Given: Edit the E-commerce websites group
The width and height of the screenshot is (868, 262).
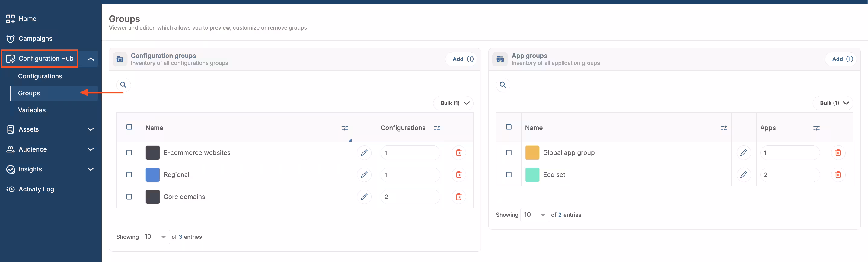Looking at the screenshot, I should tap(364, 153).
